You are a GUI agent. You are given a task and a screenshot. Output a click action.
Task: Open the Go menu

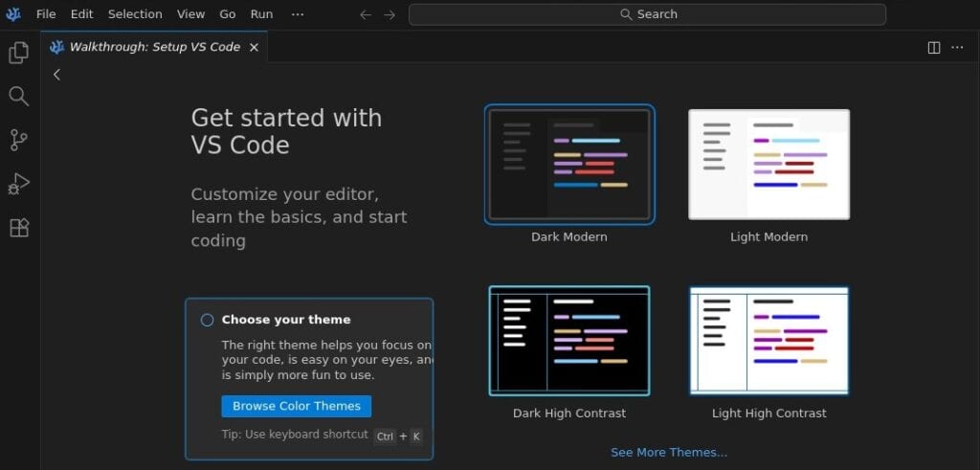(x=228, y=13)
